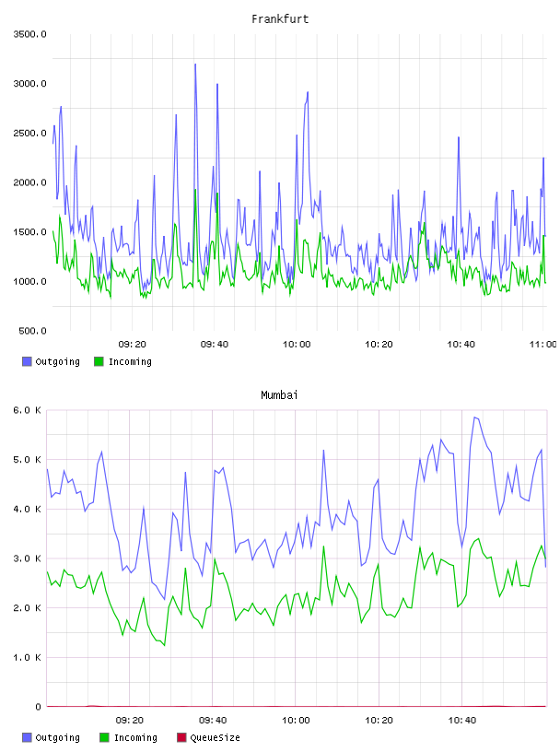560x752 pixels.
Task: Click the 1500.0 axis label in Frankfurt
Action: tap(29, 232)
